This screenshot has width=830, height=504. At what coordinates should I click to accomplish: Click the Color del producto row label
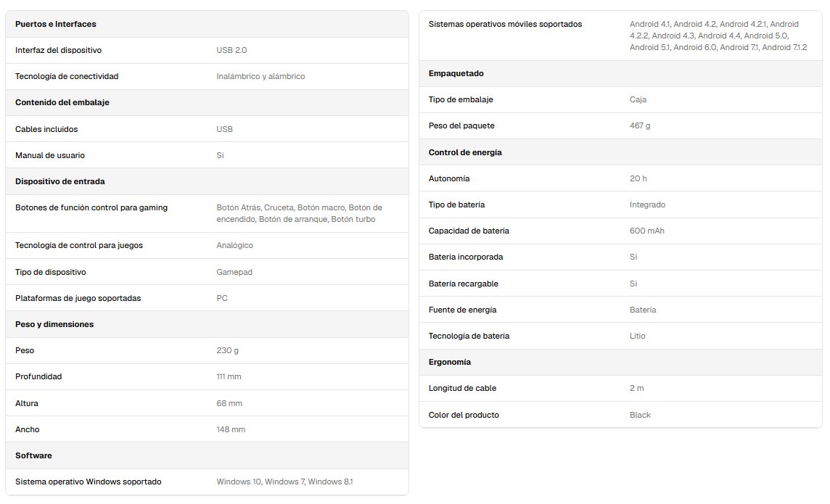(x=464, y=415)
